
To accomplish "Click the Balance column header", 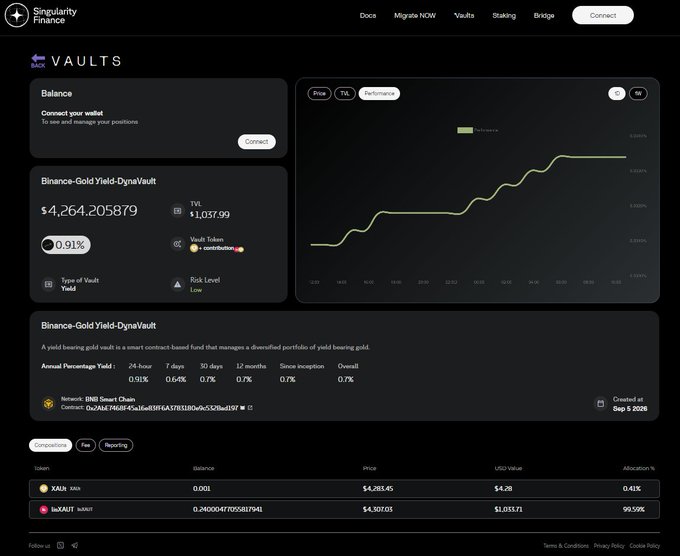I will coord(203,468).
